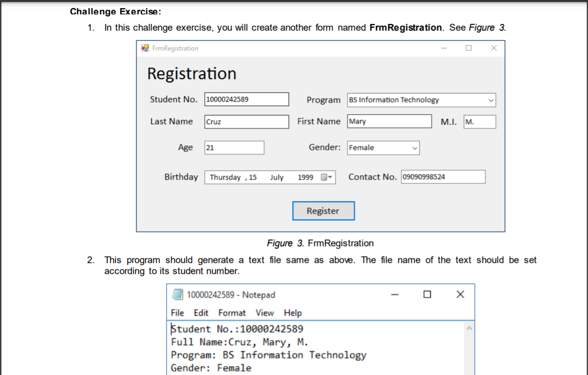The image size is (588, 375).
Task: Maximize the Notepad window
Action: [x=427, y=294]
